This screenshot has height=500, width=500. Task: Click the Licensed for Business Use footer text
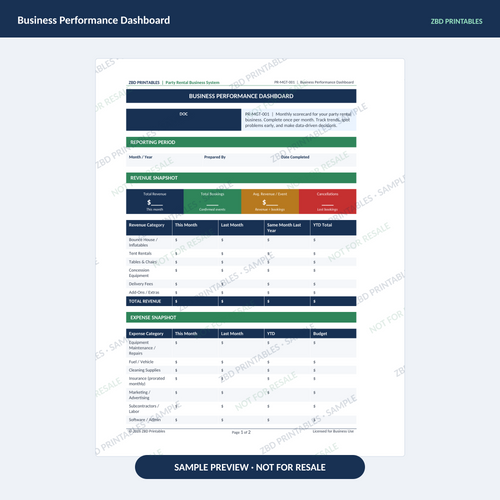coord(333,431)
